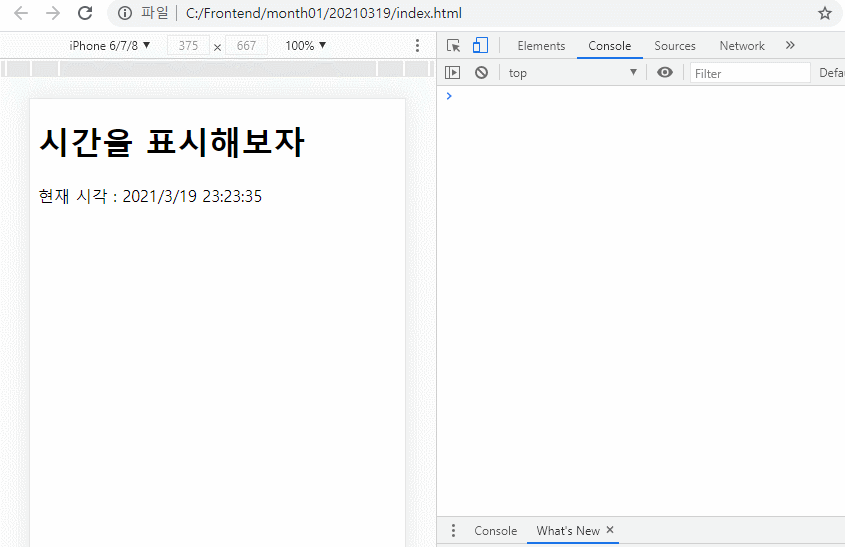Clear the console
The height and width of the screenshot is (547, 845).
(481, 72)
